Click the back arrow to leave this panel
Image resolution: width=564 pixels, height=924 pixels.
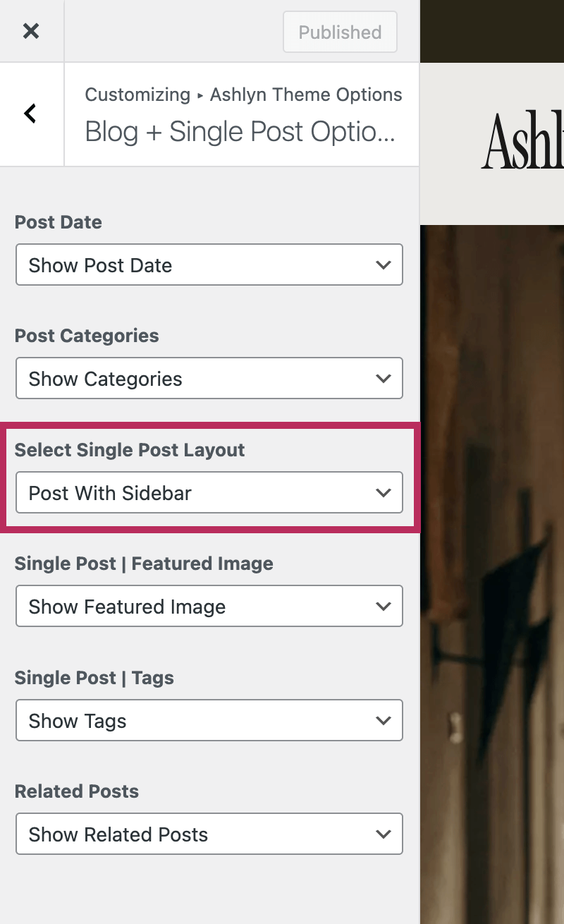click(31, 114)
